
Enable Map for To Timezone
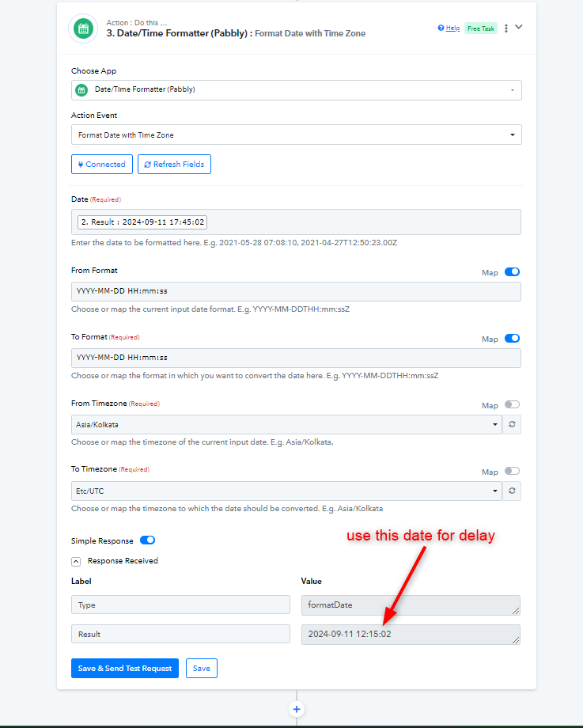click(x=512, y=472)
